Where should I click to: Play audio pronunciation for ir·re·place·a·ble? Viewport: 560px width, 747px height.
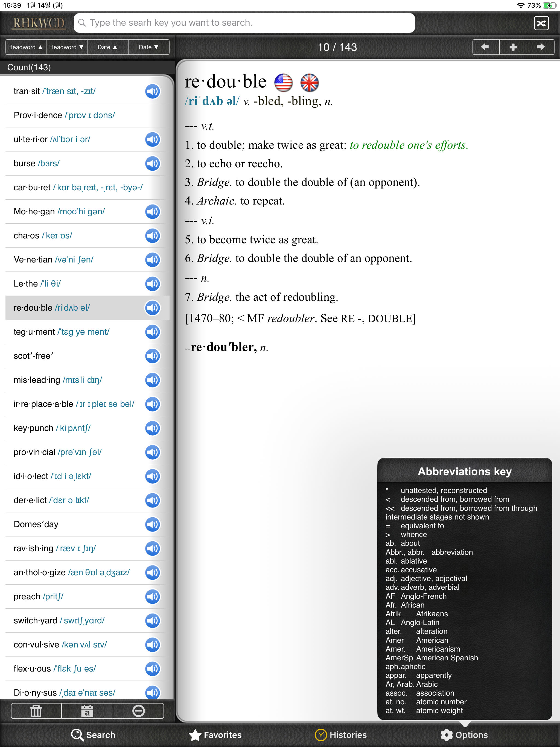[x=152, y=404]
